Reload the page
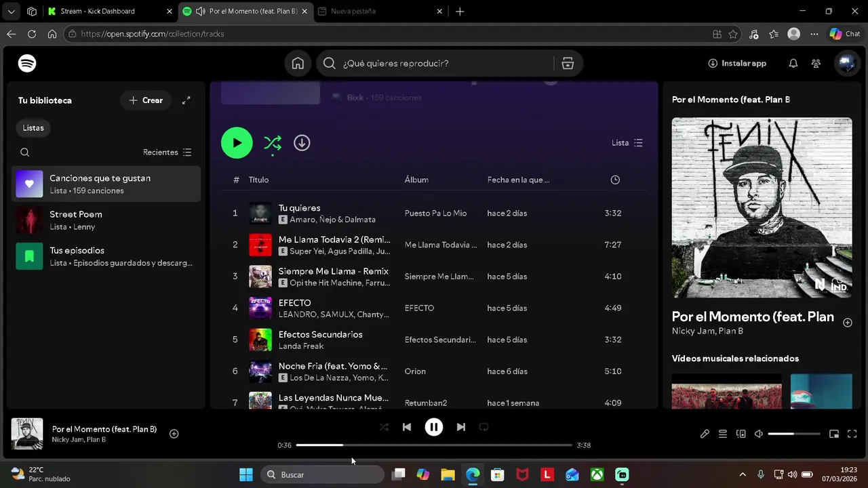The height and width of the screenshot is (488, 868). 32,34
